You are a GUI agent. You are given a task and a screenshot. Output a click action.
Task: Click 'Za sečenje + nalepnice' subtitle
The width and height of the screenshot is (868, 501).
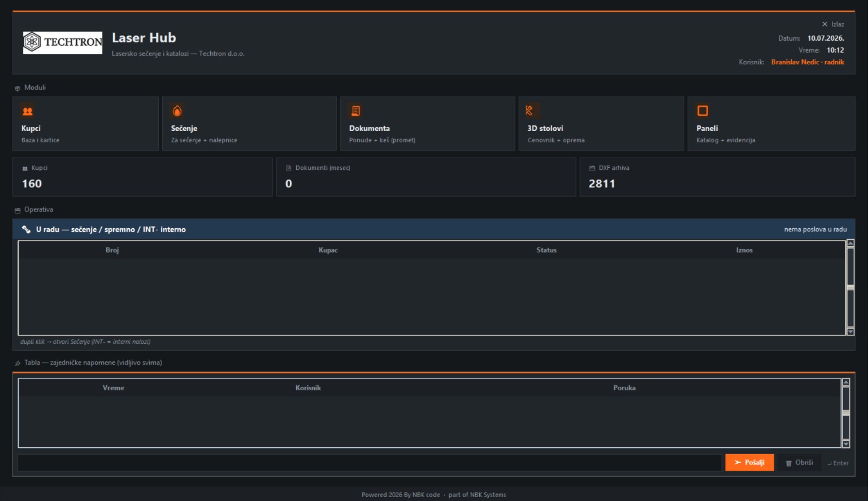click(x=204, y=140)
